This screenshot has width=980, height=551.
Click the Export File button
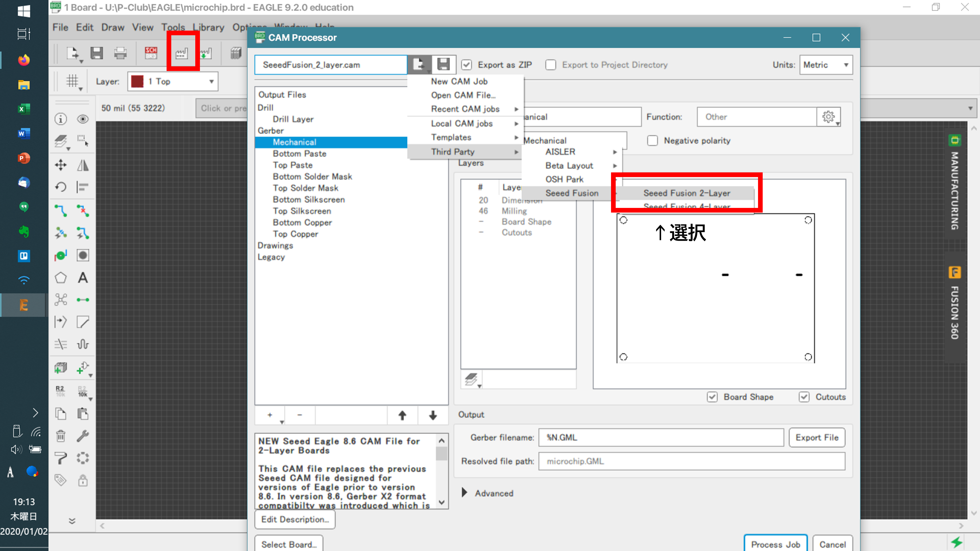pos(816,438)
